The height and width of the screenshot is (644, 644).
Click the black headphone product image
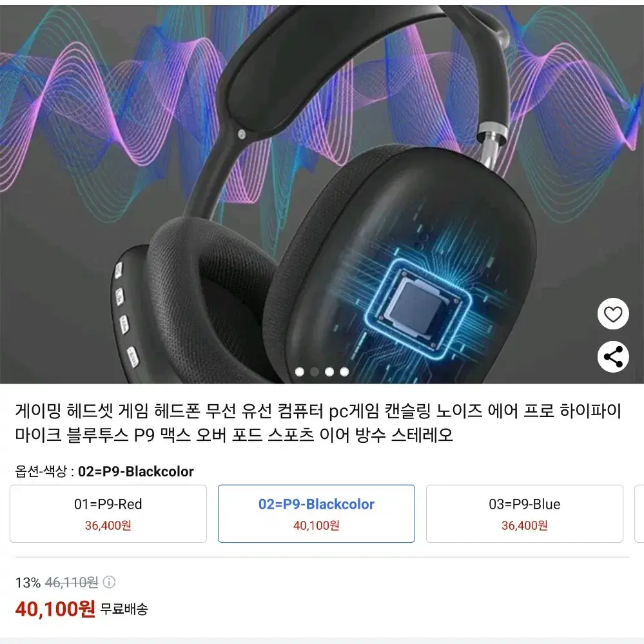[x=322, y=194]
